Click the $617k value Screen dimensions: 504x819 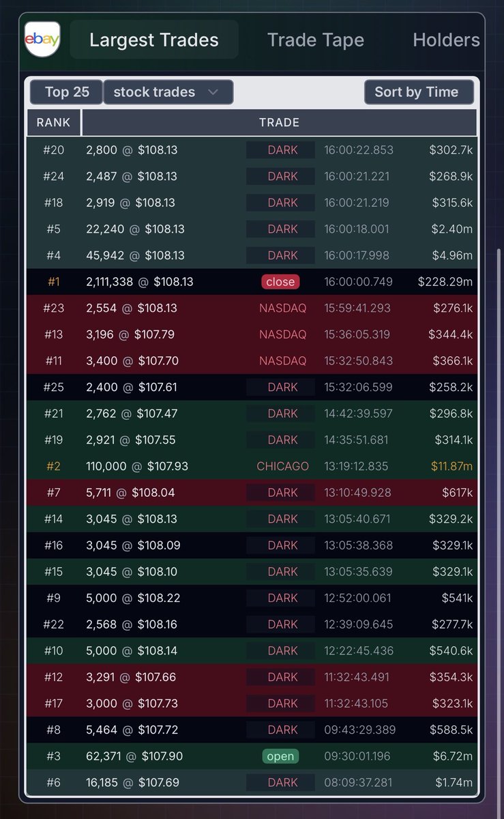(x=457, y=493)
